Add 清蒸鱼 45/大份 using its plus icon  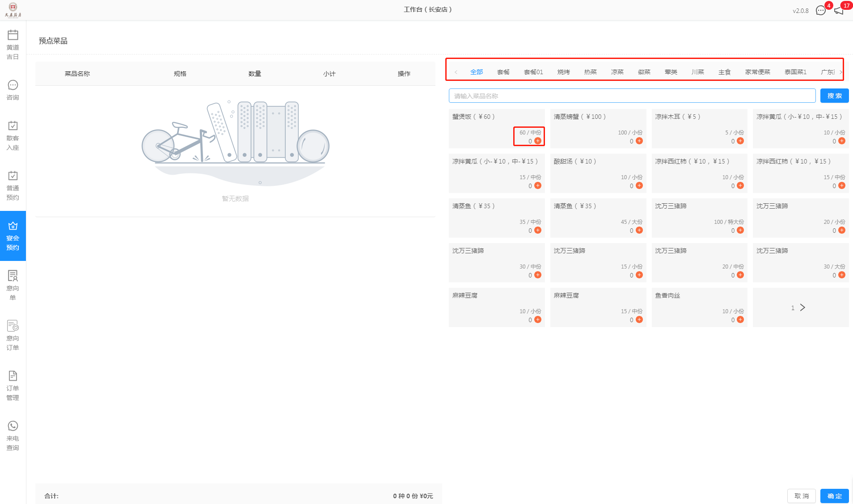click(639, 230)
